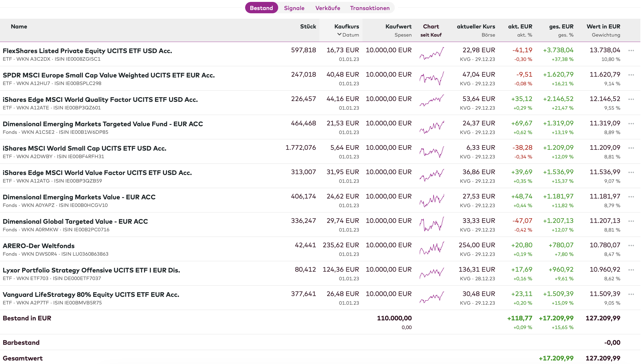Open options menu for AREROWeltfonds row
This screenshot has width=642, height=364.
click(631, 246)
